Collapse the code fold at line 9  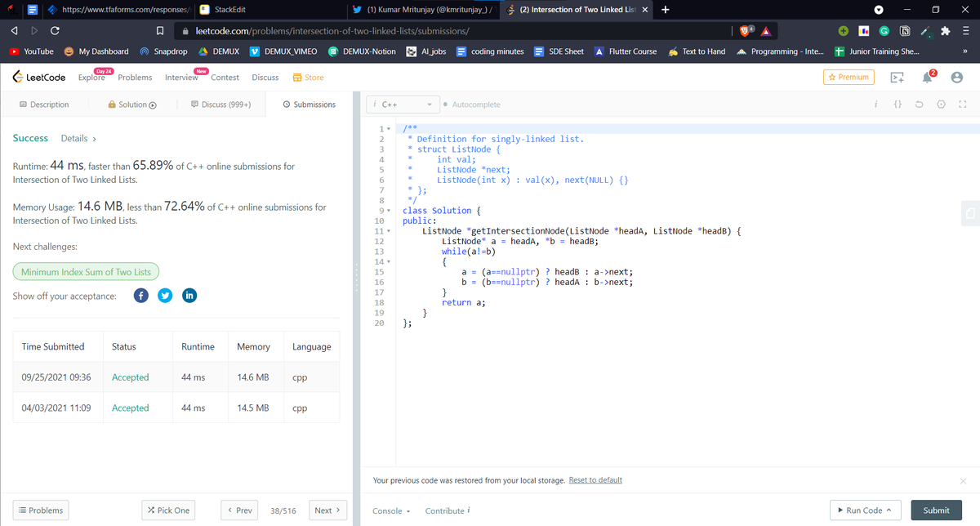[x=390, y=211]
